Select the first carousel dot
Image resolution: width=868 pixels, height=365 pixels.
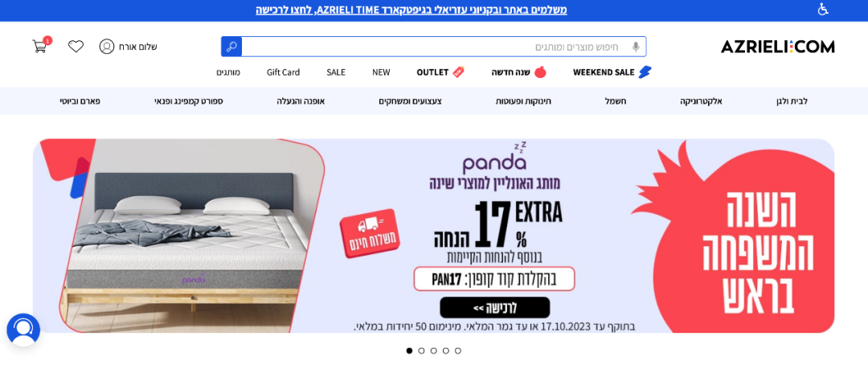(409, 351)
